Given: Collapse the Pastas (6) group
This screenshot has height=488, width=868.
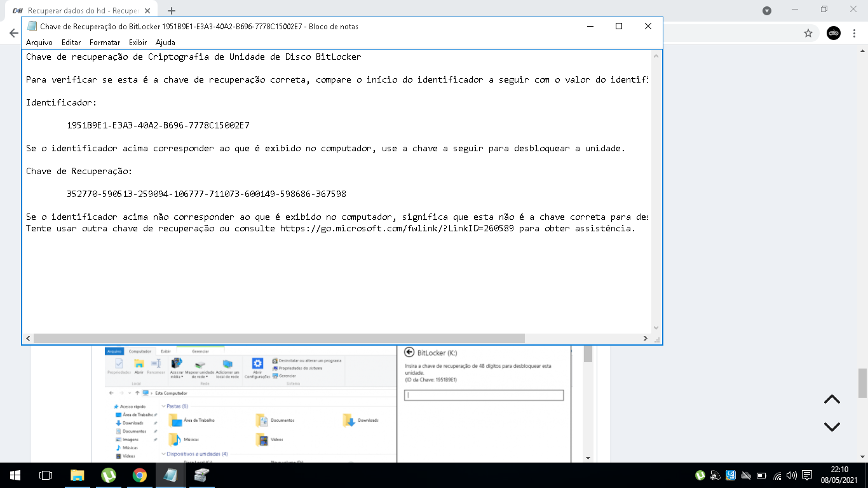Looking at the screenshot, I should [x=163, y=406].
